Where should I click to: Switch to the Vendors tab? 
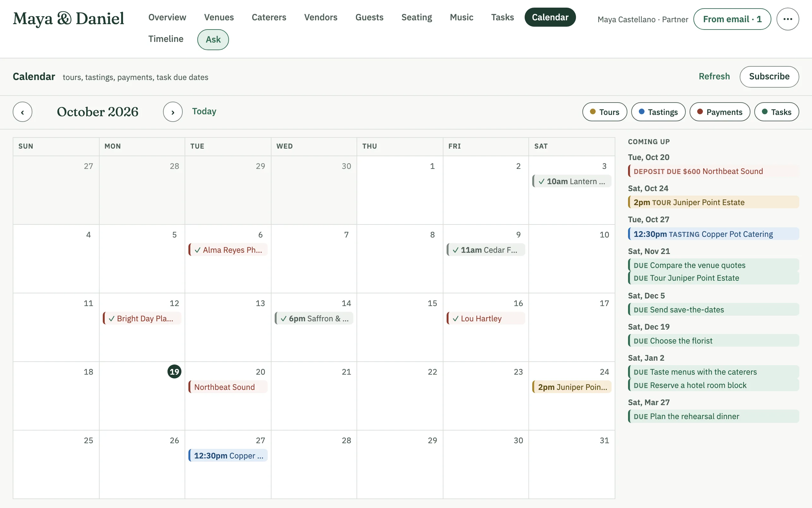[320, 17]
